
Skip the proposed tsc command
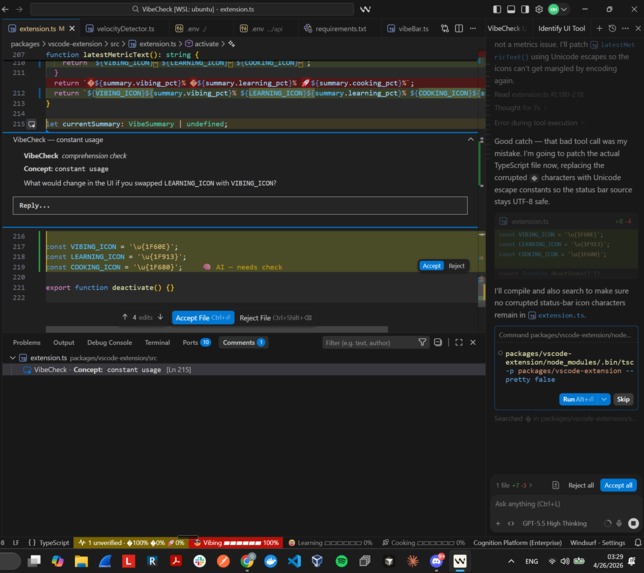(623, 399)
